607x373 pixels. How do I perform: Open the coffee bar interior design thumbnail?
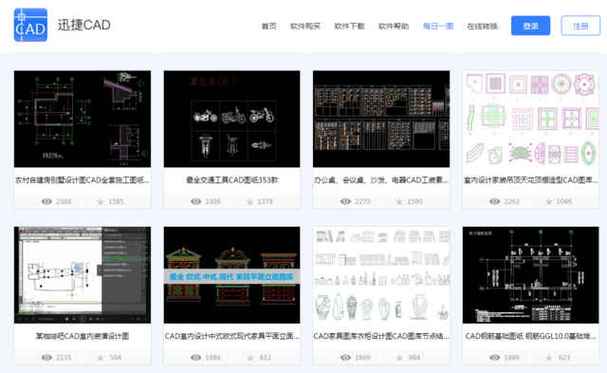(x=82, y=275)
